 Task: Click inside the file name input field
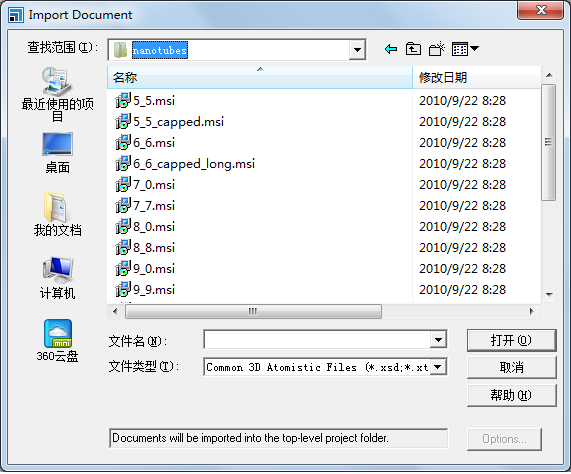point(317,340)
